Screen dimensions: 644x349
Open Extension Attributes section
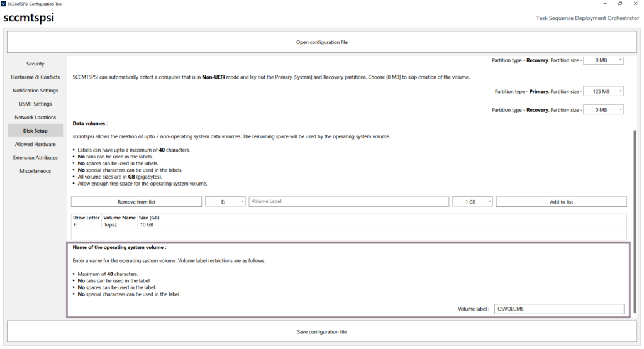click(x=35, y=158)
